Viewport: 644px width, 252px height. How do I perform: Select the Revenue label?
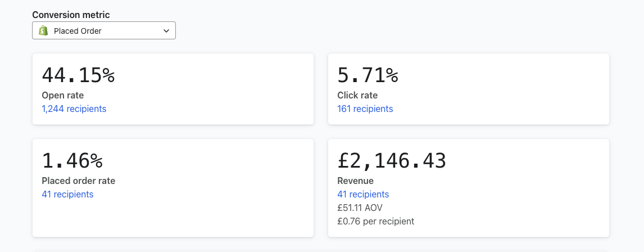click(355, 181)
